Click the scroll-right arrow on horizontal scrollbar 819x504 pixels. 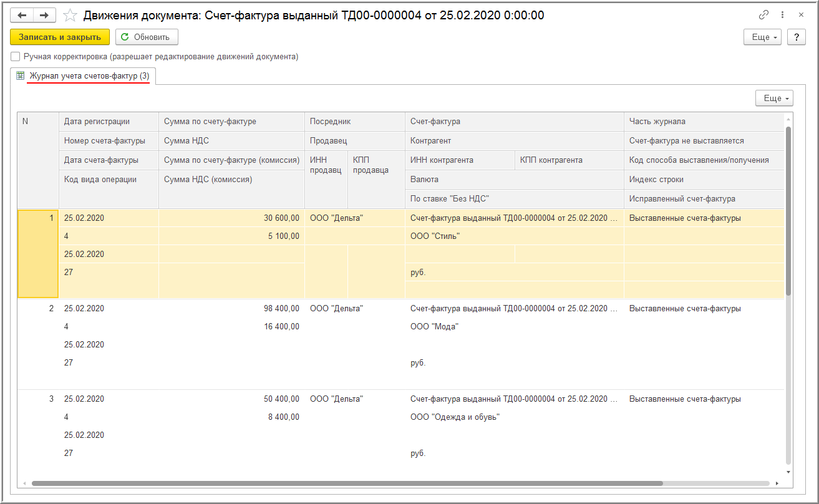(x=777, y=483)
